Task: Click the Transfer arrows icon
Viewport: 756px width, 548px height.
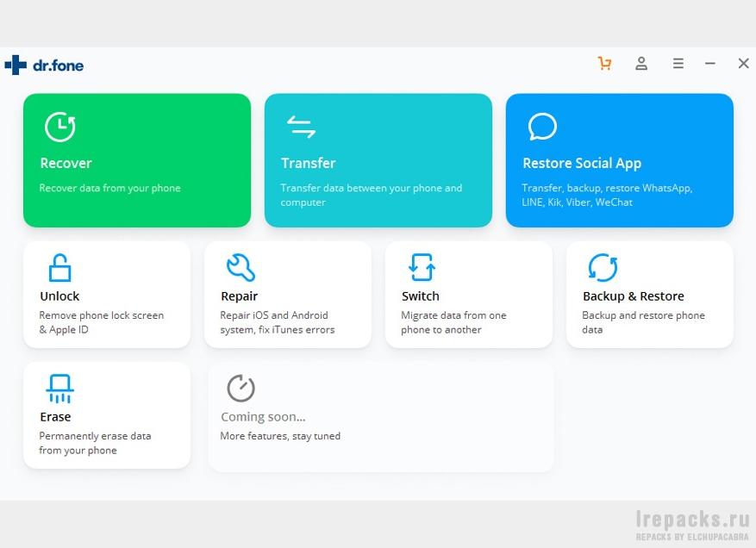Action: tap(300, 127)
